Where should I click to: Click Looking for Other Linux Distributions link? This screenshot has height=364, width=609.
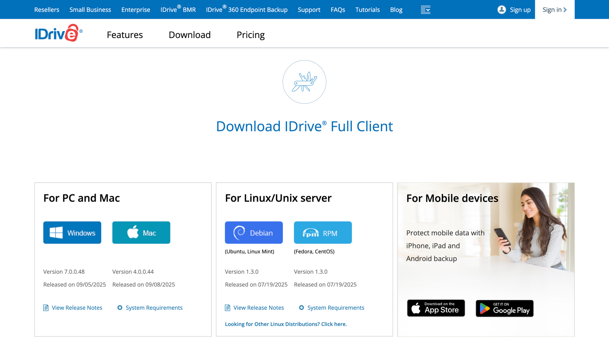point(286,324)
